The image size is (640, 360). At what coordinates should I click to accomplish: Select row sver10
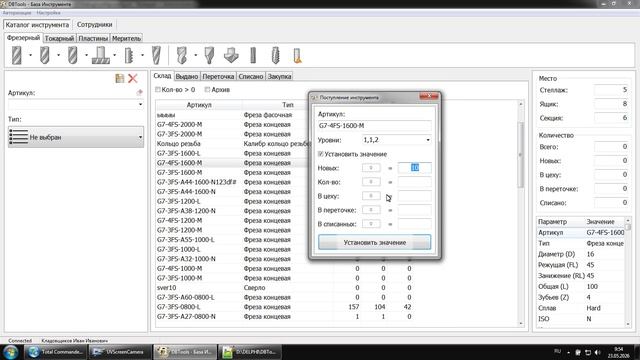pos(284,288)
